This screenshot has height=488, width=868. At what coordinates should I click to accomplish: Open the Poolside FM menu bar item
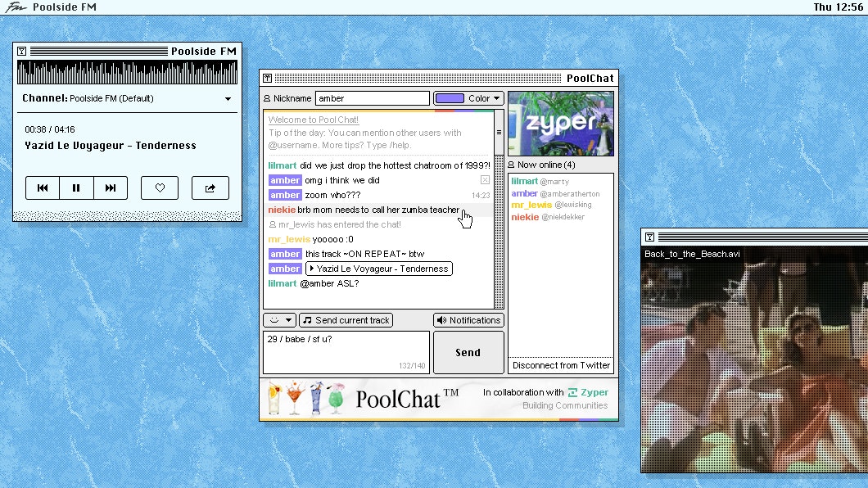point(65,7)
